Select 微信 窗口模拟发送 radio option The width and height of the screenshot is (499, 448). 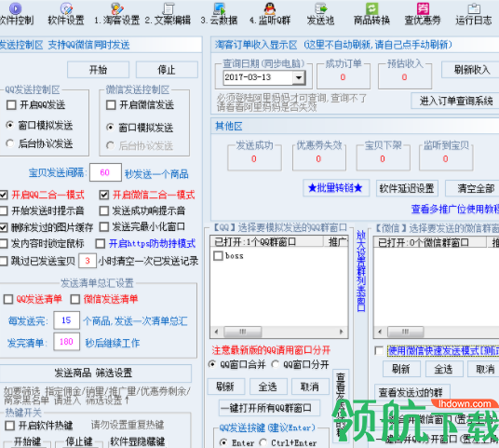coord(110,128)
